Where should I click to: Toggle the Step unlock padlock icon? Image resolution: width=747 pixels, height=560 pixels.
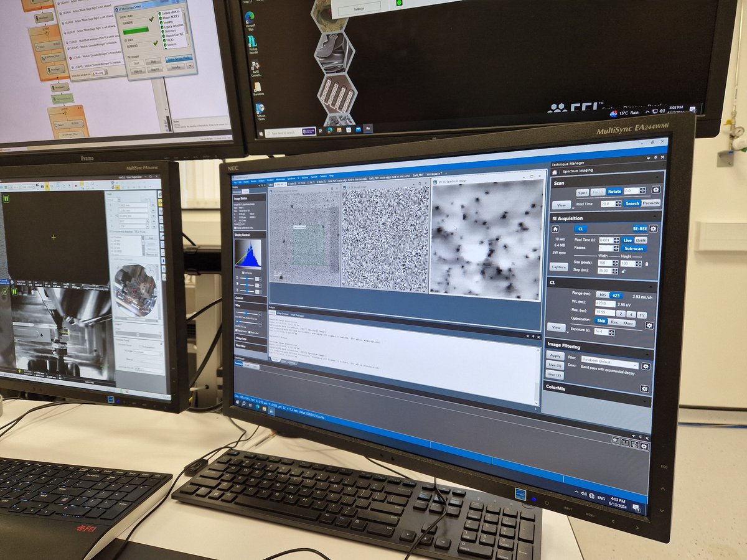[623, 271]
